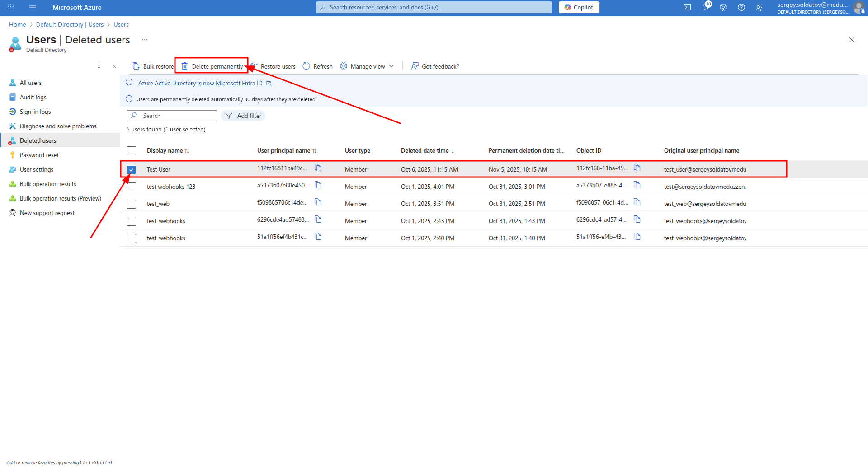Viewport: 868px width, 467px height.
Task: Sort by Display name column
Action: point(168,151)
